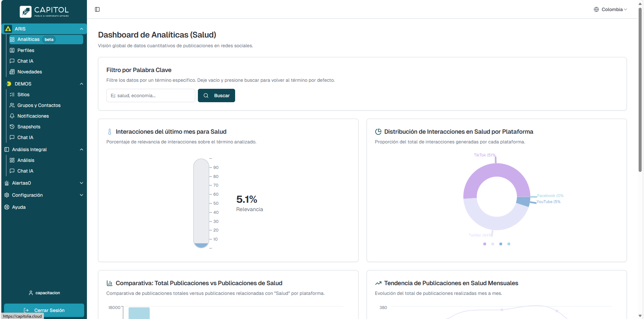
Task: Click the globe icon beside Colombia
Action: 596,9
